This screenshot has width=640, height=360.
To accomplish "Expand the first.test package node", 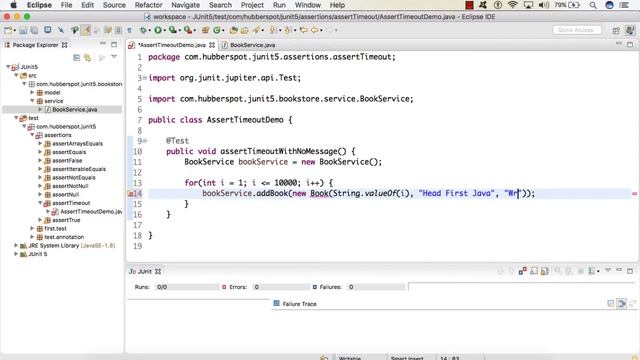I will [x=32, y=229].
